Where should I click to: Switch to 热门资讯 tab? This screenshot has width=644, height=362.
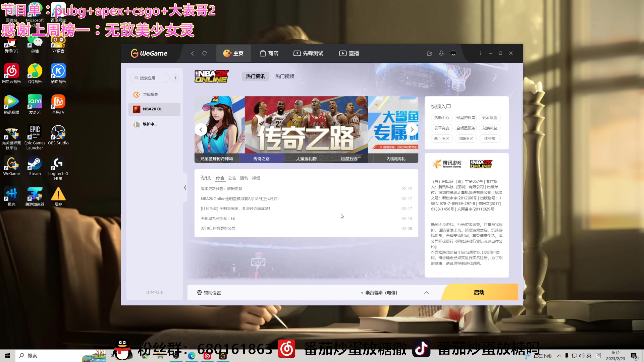tap(255, 76)
